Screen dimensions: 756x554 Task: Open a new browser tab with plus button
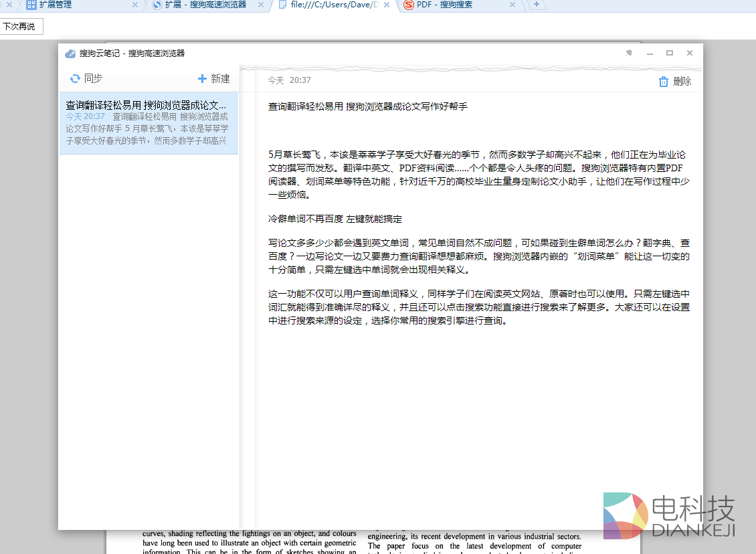click(x=536, y=5)
